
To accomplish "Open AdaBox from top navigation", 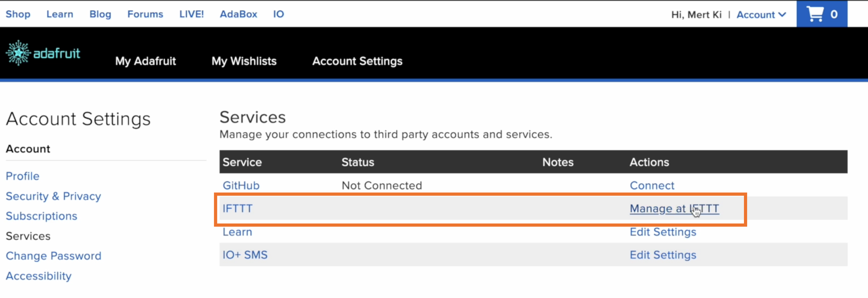I will click(x=239, y=14).
